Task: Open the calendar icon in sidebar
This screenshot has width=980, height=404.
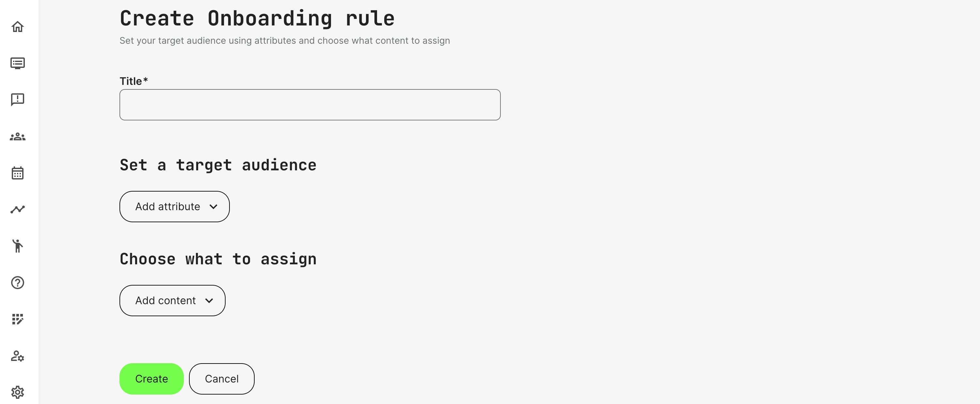Action: (18, 173)
